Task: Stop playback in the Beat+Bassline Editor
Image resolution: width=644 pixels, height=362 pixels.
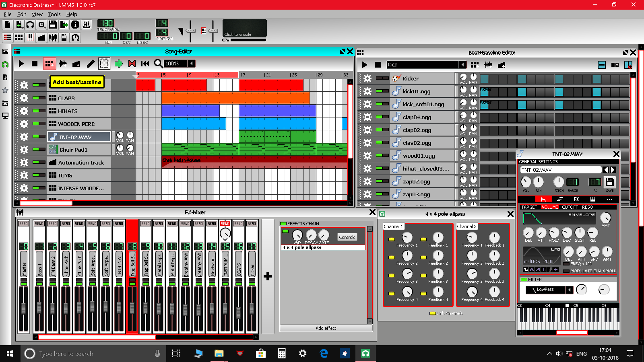Action: (377, 64)
